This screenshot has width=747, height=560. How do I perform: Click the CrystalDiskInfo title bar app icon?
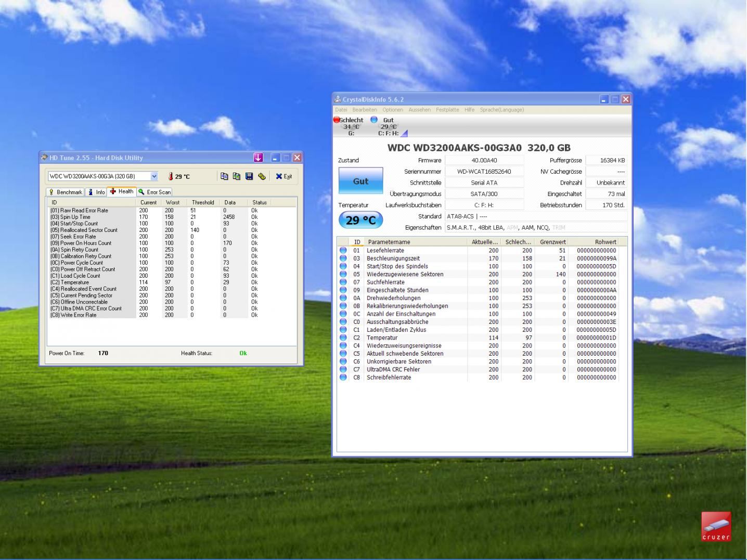338,99
